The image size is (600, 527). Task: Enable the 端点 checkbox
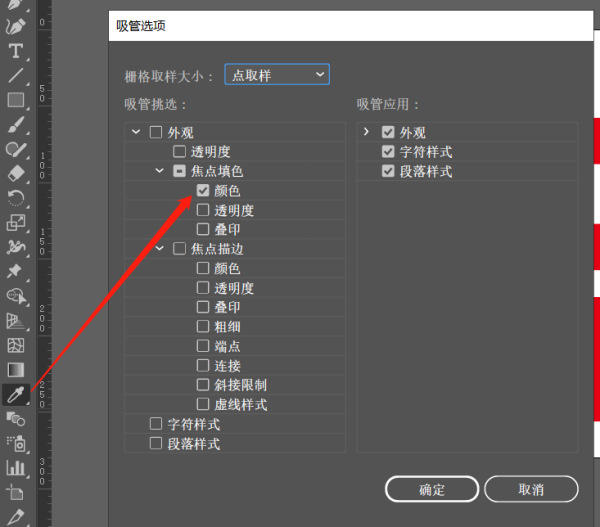pyautogui.click(x=203, y=346)
